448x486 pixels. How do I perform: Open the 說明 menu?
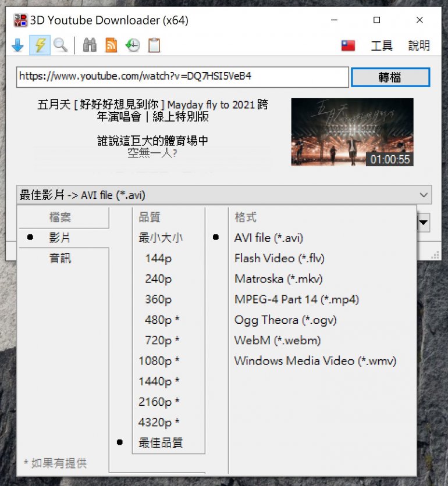click(x=419, y=45)
